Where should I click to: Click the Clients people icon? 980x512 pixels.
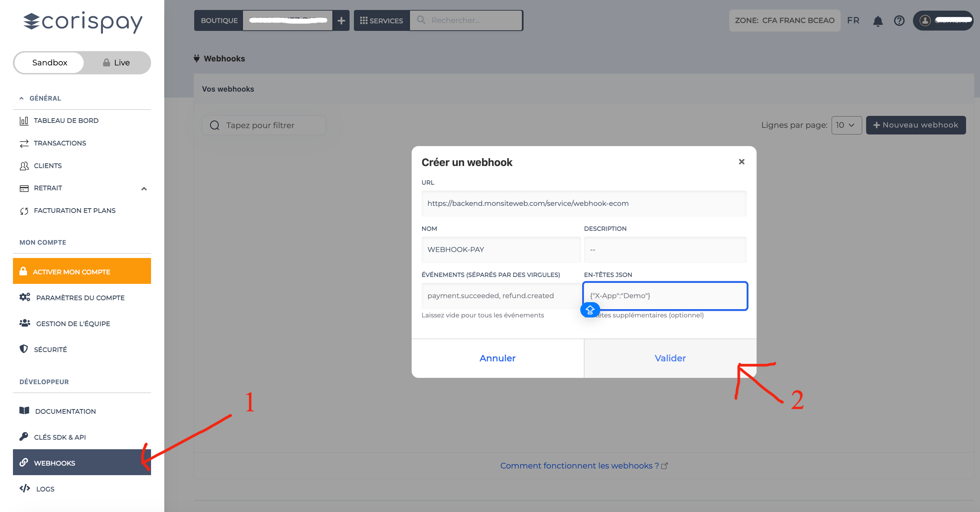(24, 166)
